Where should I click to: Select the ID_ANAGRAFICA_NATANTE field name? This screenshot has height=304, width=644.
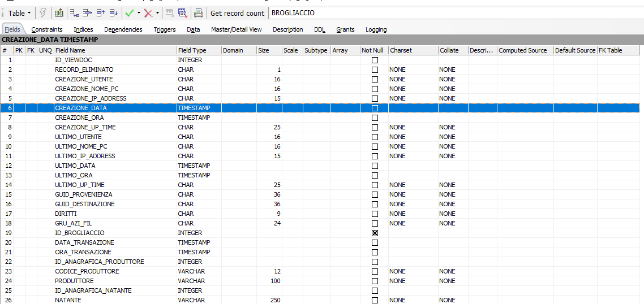tap(93, 290)
